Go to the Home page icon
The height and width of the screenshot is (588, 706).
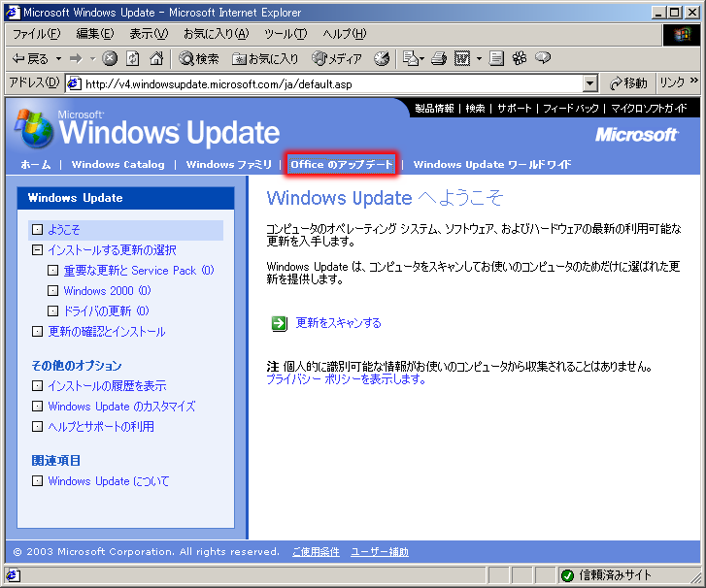(x=156, y=58)
